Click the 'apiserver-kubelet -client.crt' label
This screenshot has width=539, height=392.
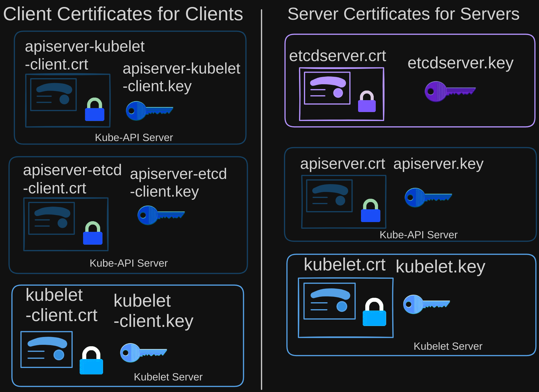click(x=85, y=55)
